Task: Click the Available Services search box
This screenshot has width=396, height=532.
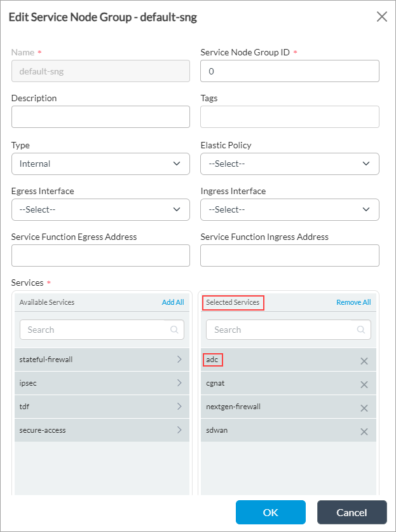Action: click(95, 330)
